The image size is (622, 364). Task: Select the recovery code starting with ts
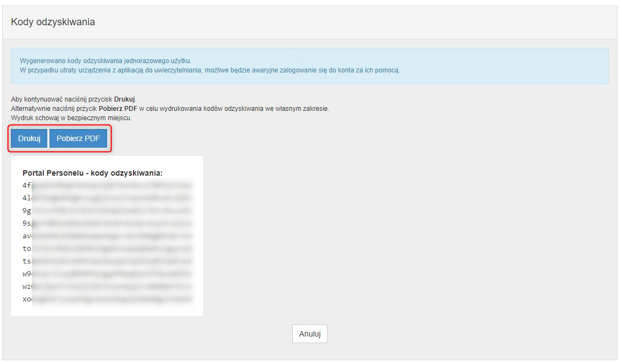pos(107,261)
